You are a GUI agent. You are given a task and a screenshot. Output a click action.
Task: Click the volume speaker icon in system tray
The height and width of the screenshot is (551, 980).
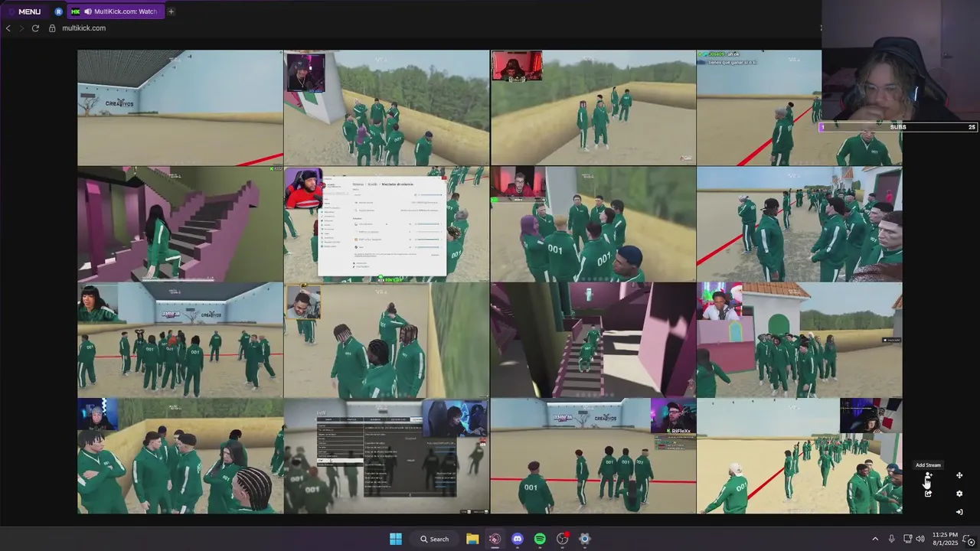click(920, 539)
